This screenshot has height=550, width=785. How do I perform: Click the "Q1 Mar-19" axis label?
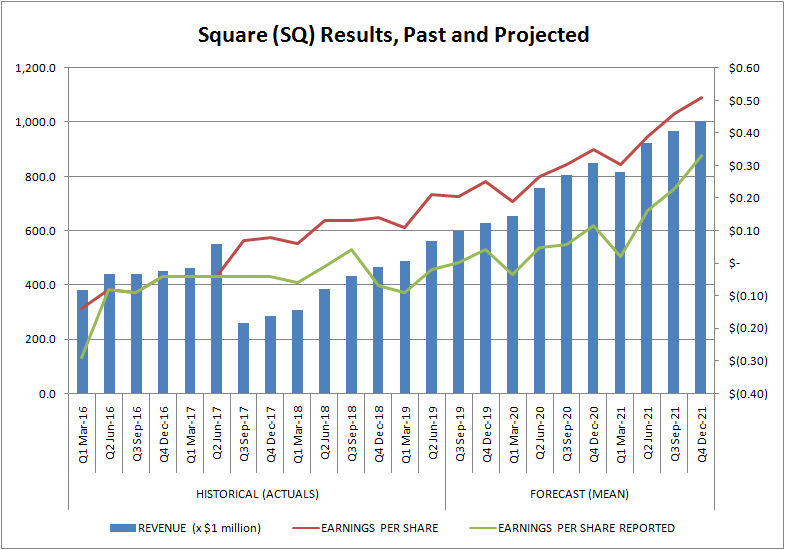click(406, 434)
